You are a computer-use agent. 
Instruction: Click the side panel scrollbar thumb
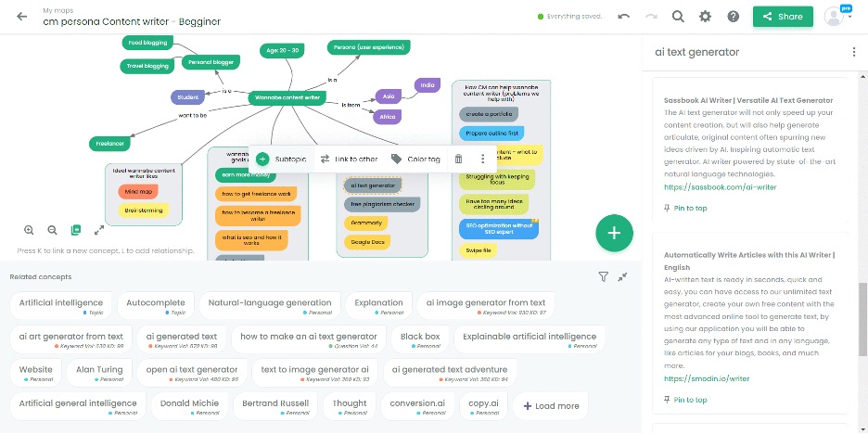[863, 319]
